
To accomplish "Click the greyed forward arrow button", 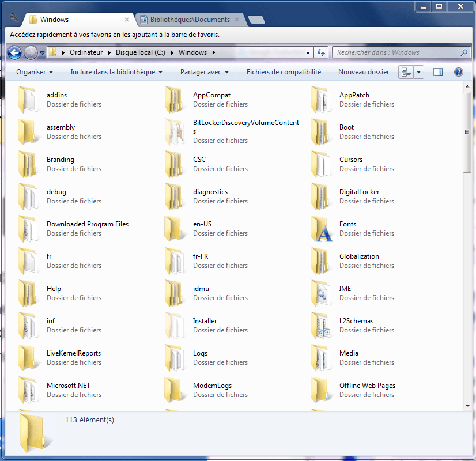I will coord(31,53).
